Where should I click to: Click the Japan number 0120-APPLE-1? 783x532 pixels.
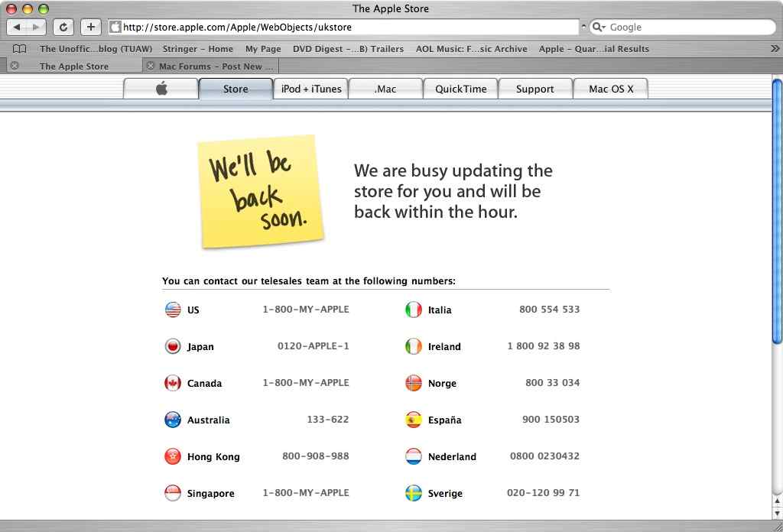(x=313, y=345)
